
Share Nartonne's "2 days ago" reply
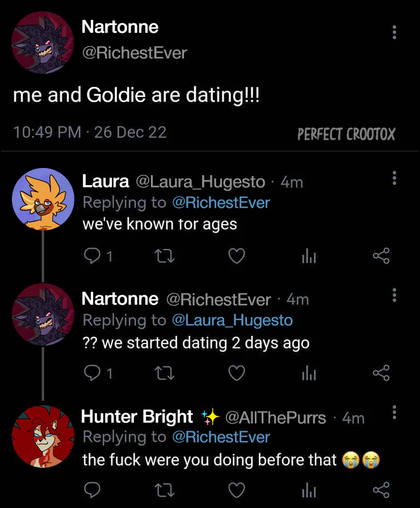tap(381, 373)
